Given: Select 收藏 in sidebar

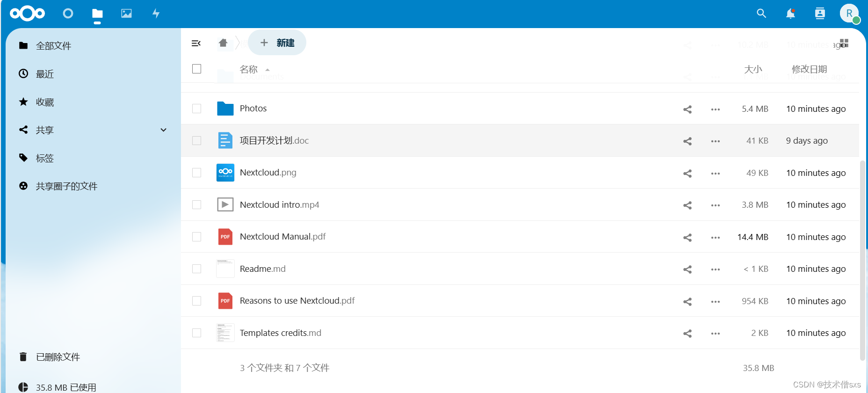Looking at the screenshot, I should (45, 102).
